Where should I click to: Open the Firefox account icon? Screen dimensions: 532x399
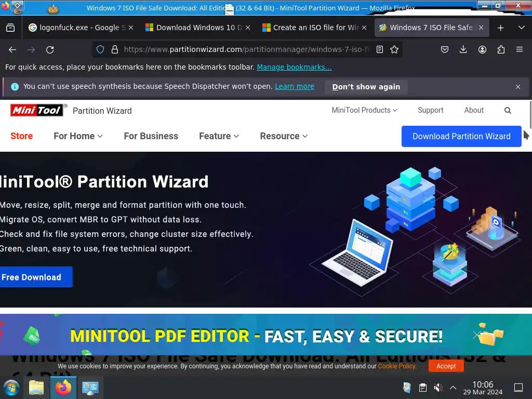click(482, 49)
